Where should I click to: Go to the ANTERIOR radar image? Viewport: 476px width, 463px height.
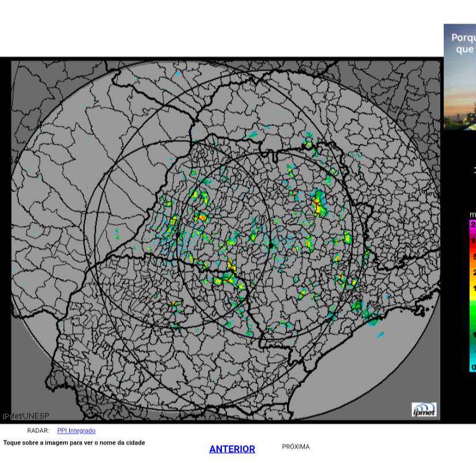point(232,449)
